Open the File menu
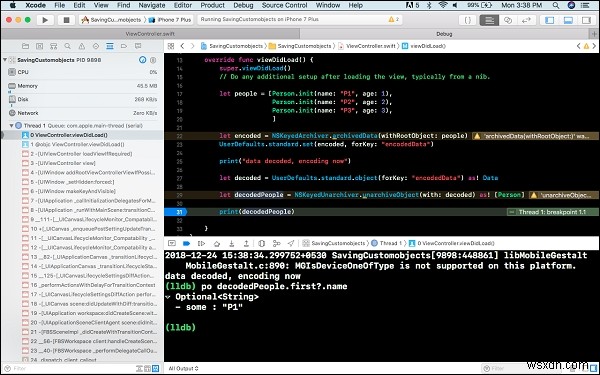600x375 pixels. pos(60,5)
